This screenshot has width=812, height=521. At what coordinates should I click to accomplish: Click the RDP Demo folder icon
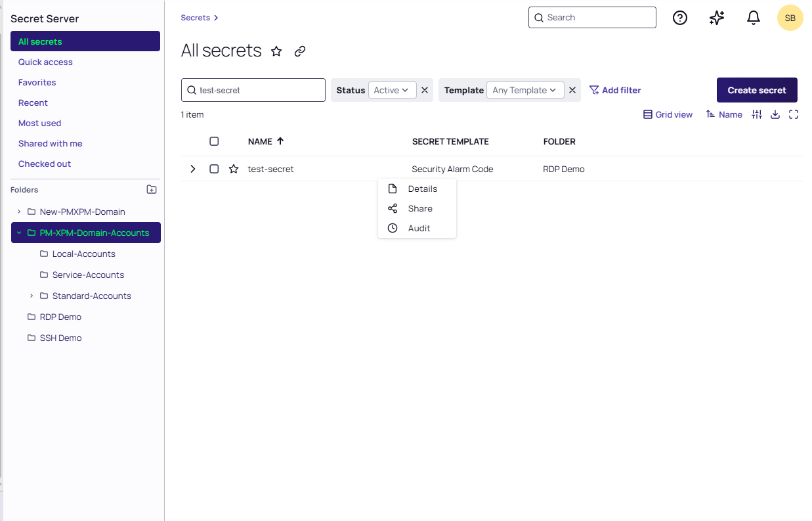click(x=32, y=317)
